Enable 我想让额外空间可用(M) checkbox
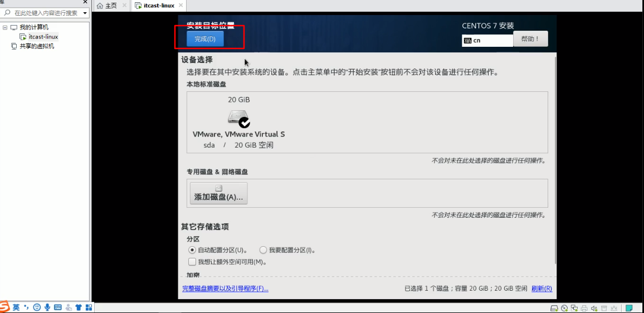 point(227,262)
